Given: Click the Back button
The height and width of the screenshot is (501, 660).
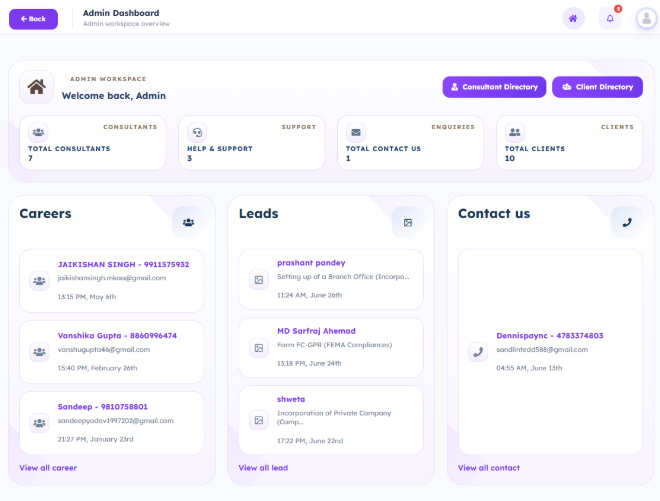Looking at the screenshot, I should [33, 19].
